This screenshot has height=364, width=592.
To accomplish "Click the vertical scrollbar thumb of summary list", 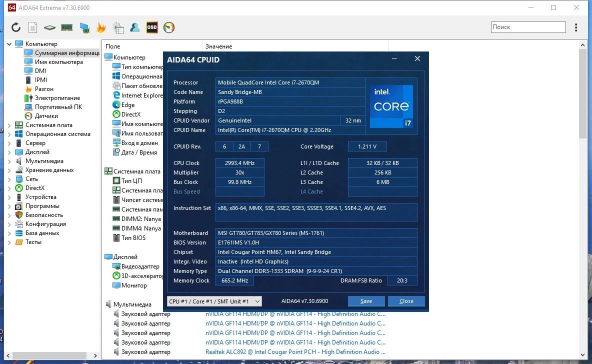I will [x=582, y=93].
